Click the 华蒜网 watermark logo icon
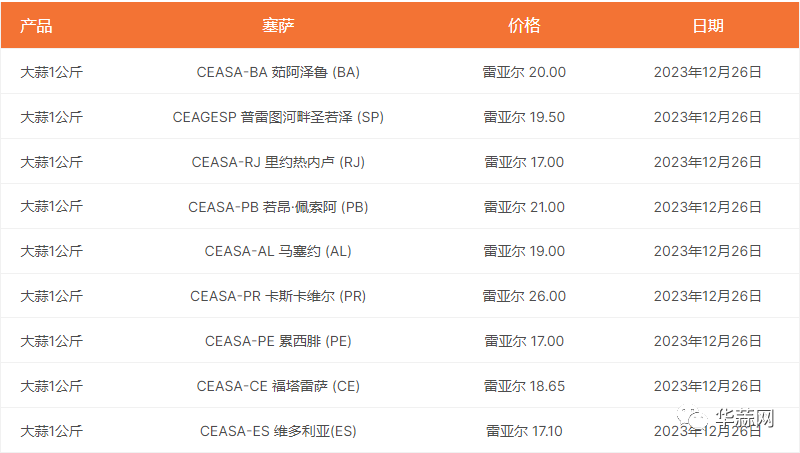Image resolution: width=800 pixels, height=453 pixels. pyautogui.click(x=693, y=417)
